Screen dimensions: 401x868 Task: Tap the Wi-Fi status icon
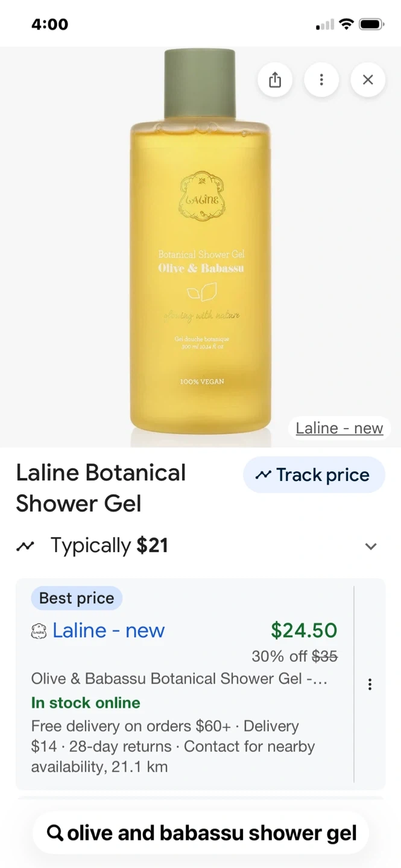pos(346,24)
